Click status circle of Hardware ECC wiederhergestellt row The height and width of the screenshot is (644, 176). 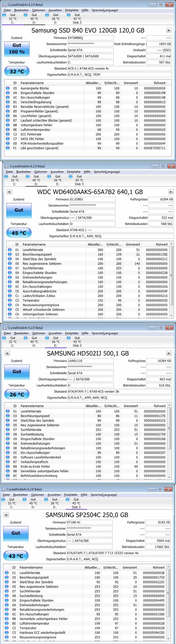[7, 632]
